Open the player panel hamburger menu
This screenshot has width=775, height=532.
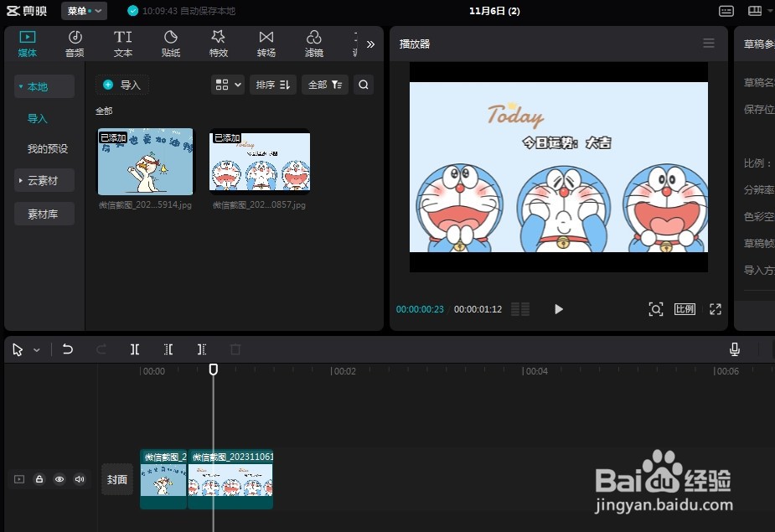709,44
